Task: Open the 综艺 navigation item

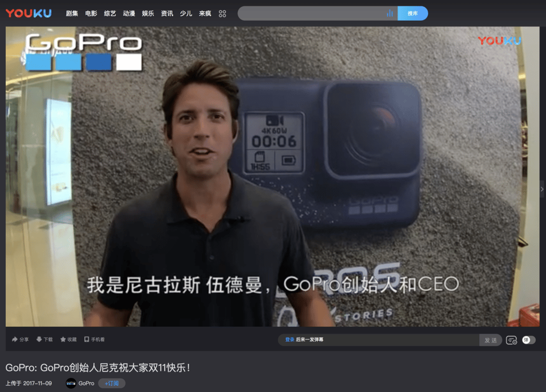Action: [110, 13]
